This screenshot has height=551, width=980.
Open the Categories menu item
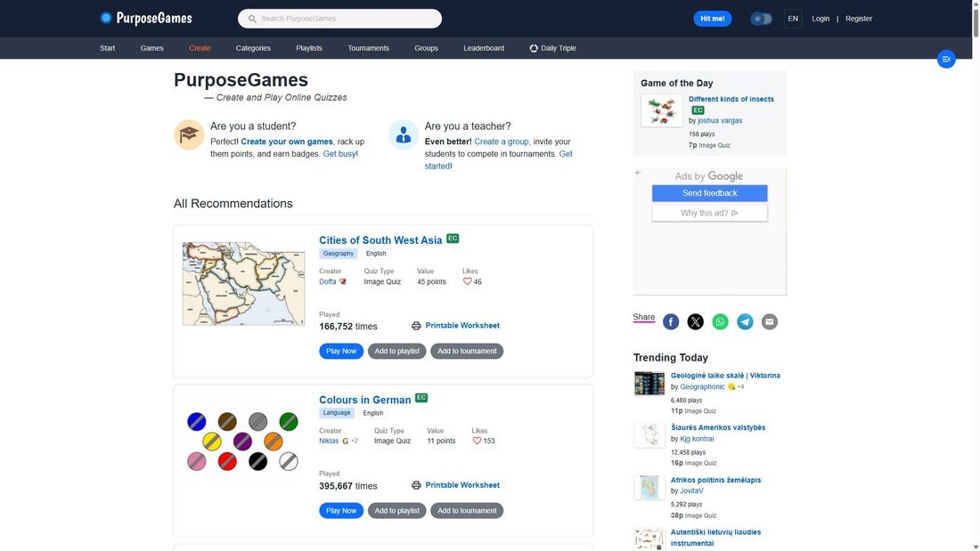click(x=253, y=48)
